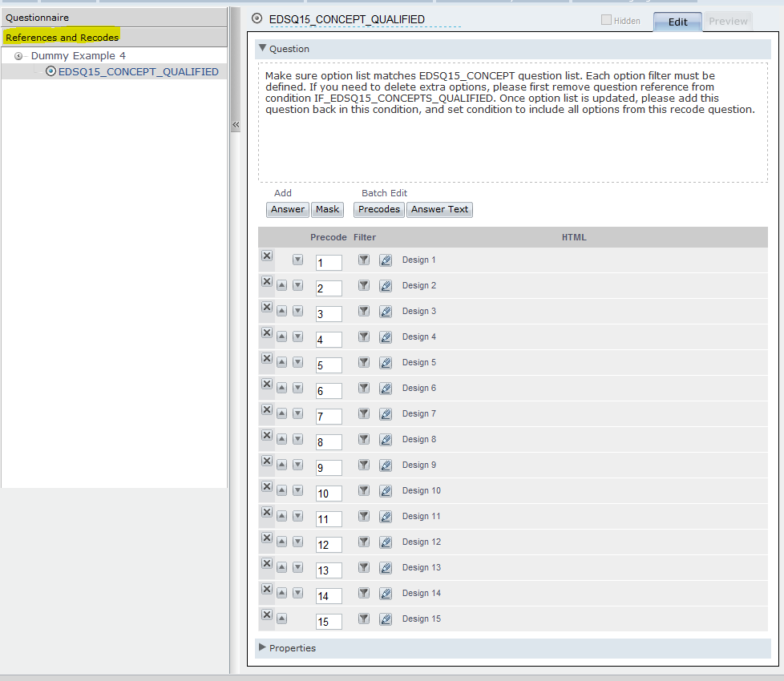Expand the Properties section
The width and height of the screenshot is (784, 681).
(262, 647)
